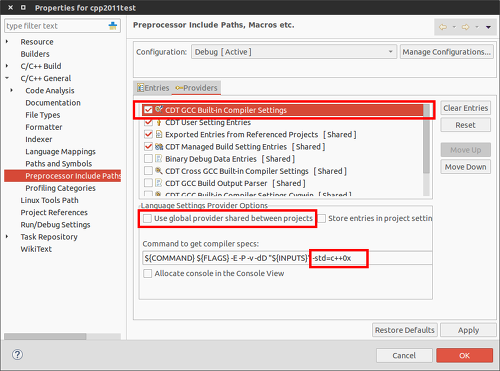Image resolution: width=500 pixels, height=371 pixels.
Task: Click Manage Configurations button
Action: [447, 52]
